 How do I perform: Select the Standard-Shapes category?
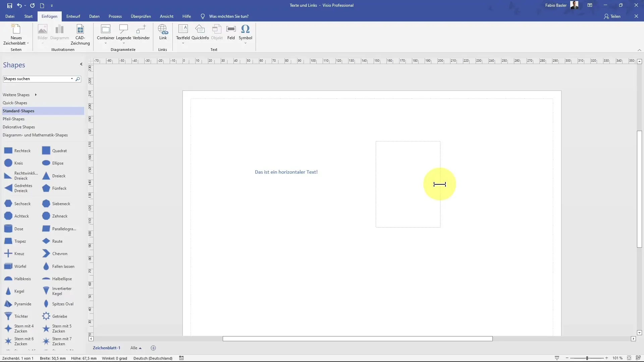click(x=18, y=111)
